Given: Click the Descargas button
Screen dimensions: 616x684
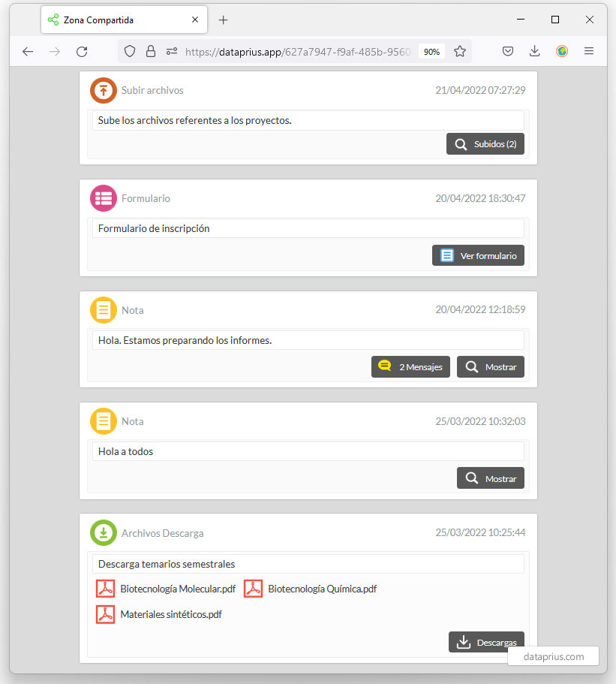Looking at the screenshot, I should (486, 642).
